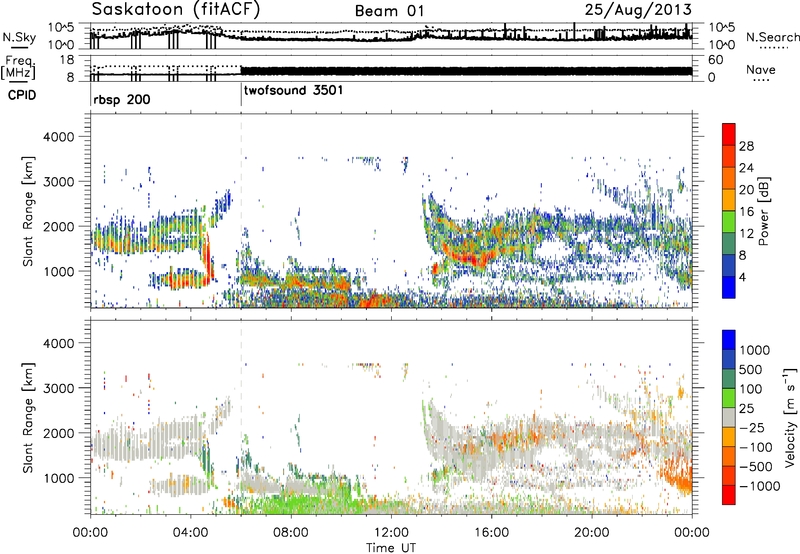Click the 'Slant Range [km]' label of the power panel
This screenshot has width=800, height=554.
[x=28, y=211]
